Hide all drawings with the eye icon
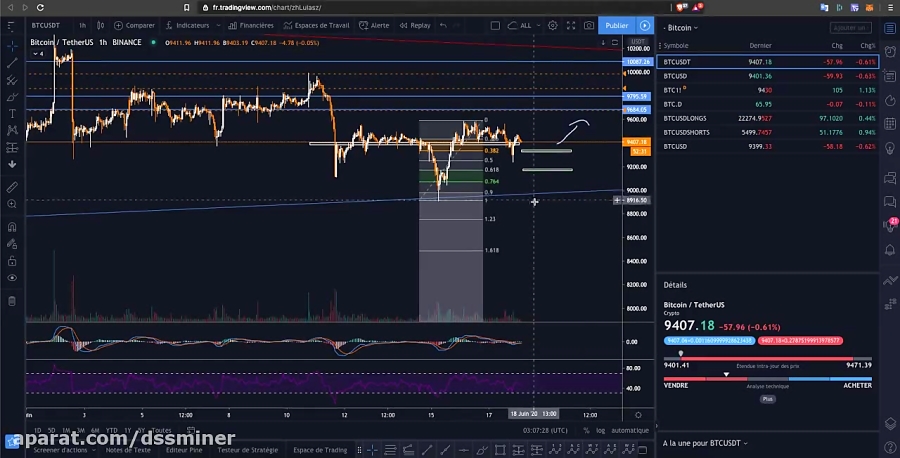Screen dimensions: 900x458 [12, 278]
